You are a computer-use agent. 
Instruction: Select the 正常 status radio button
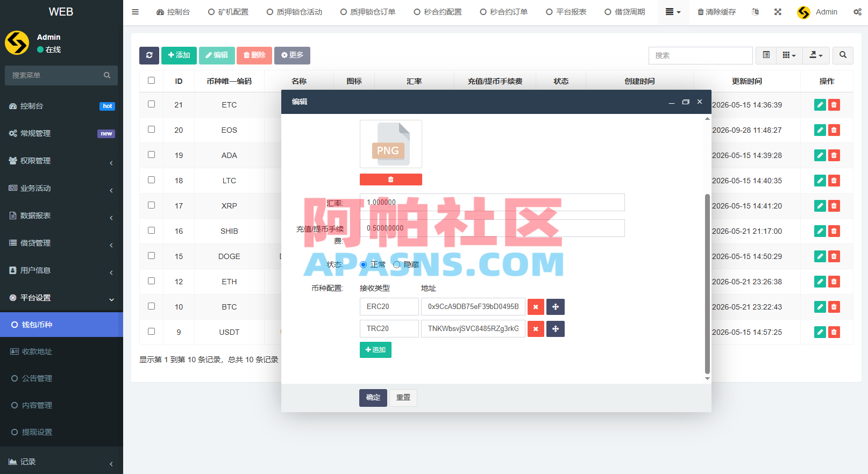point(364,264)
